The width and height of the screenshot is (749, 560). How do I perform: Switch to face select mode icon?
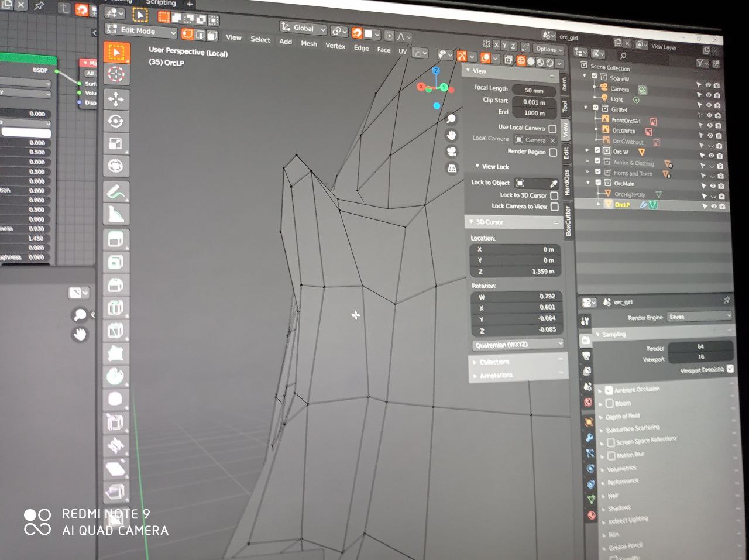coord(212,36)
